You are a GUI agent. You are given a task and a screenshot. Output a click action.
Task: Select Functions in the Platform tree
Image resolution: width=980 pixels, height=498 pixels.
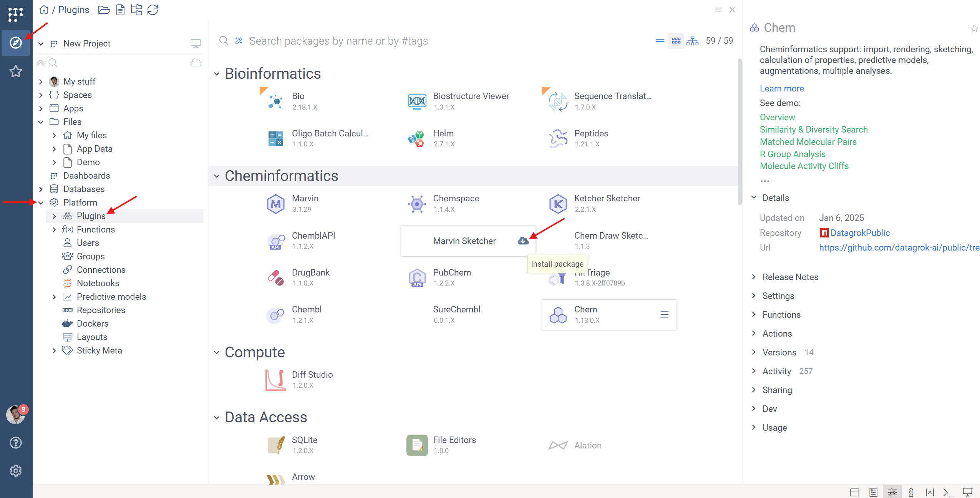pos(96,229)
